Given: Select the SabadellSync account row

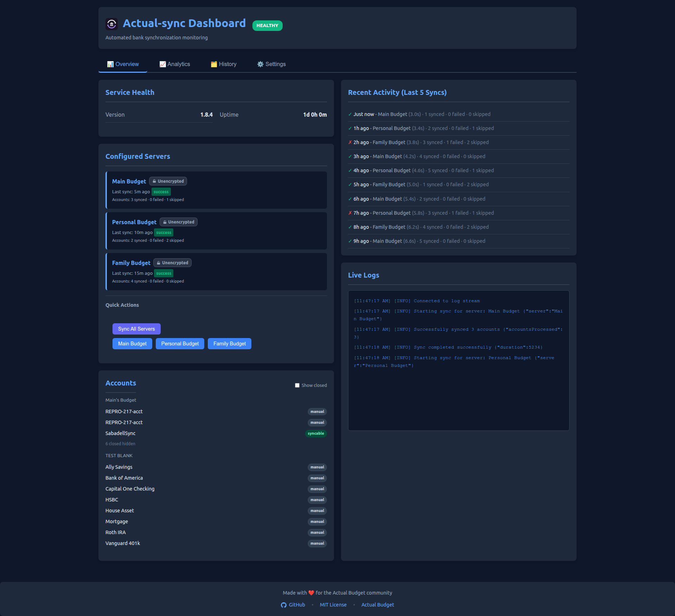Looking at the screenshot, I should coord(216,433).
